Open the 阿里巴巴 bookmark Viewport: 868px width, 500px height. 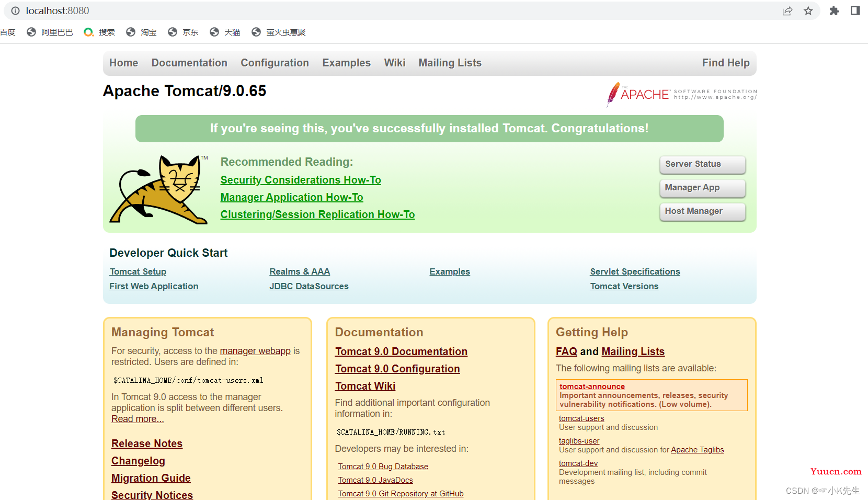(50, 32)
